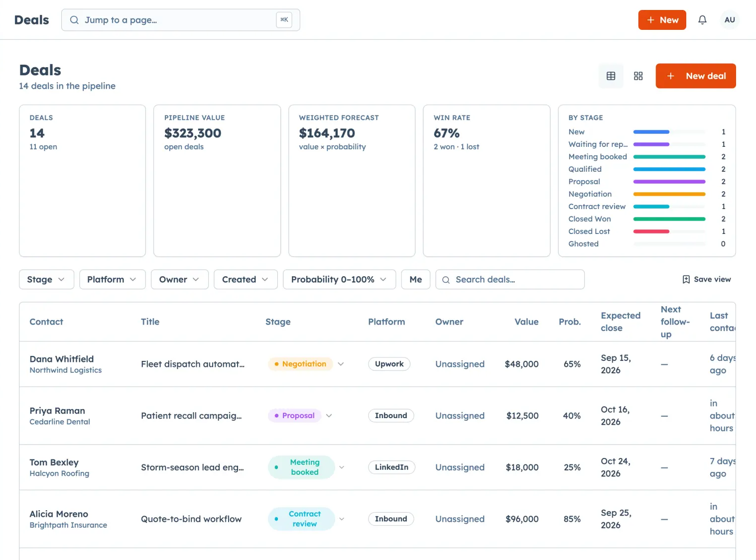The width and height of the screenshot is (756, 560).
Task: Switch to board grid view icon
Action: pyautogui.click(x=638, y=76)
